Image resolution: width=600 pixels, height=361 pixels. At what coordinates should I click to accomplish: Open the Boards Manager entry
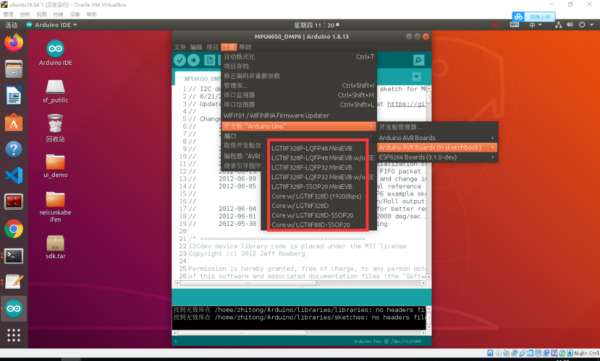[x=437, y=127]
